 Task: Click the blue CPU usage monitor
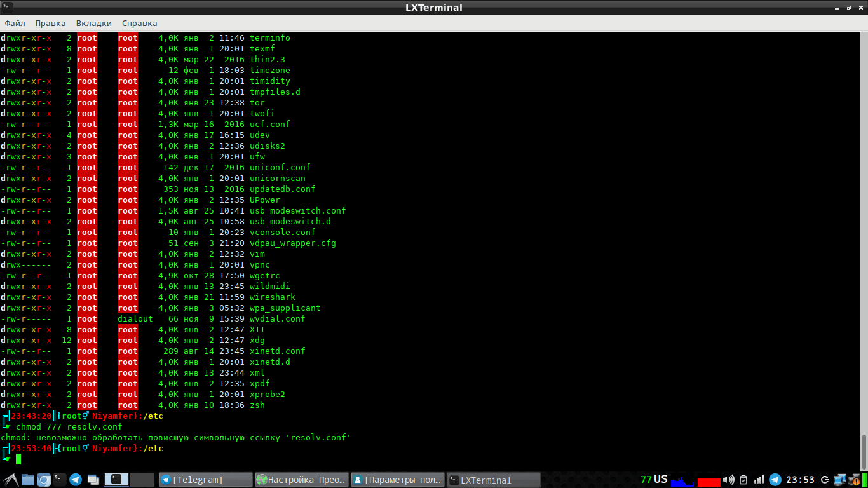682,480
